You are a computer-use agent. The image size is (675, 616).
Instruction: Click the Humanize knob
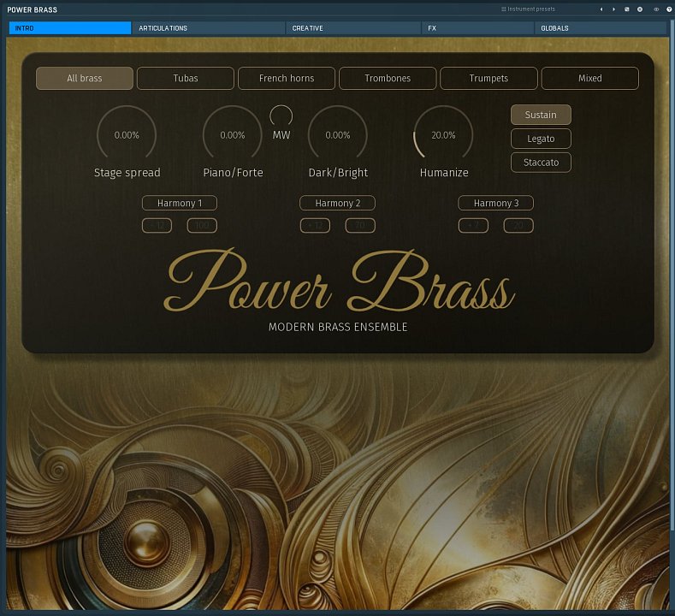pos(443,134)
